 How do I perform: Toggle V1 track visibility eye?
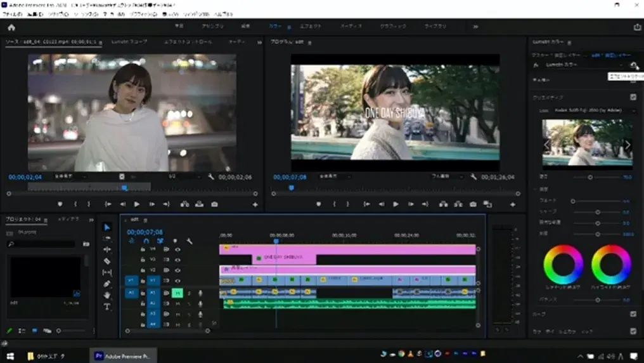click(x=177, y=281)
